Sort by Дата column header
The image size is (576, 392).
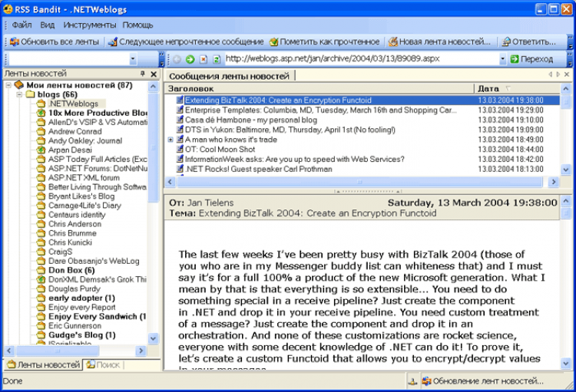[x=517, y=88]
